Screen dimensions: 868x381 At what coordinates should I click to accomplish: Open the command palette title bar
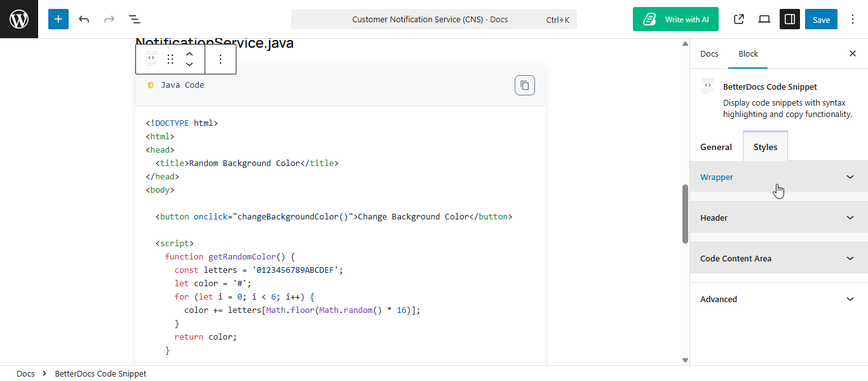coord(434,19)
